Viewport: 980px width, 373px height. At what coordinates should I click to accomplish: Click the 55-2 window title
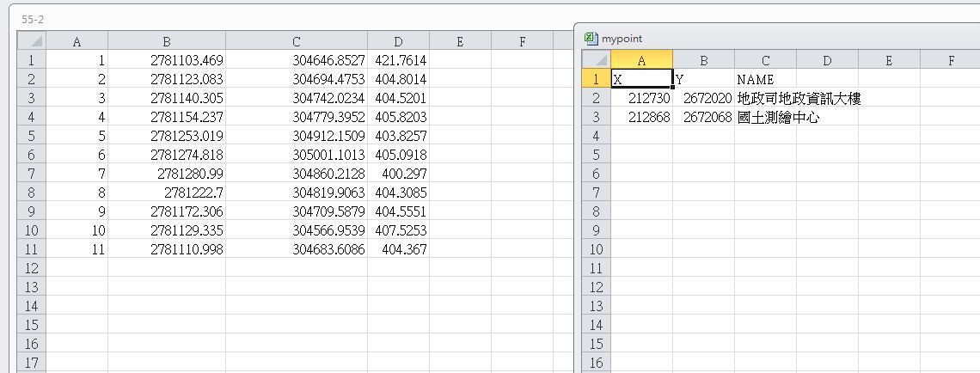[x=33, y=20]
